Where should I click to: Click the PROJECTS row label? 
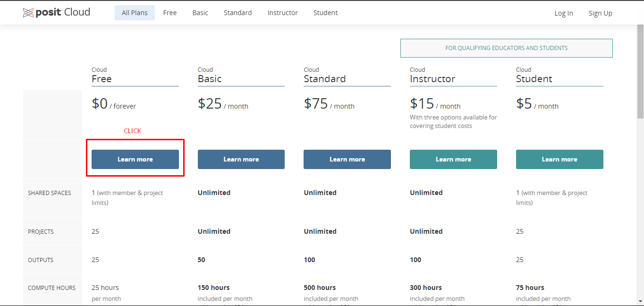(x=41, y=231)
